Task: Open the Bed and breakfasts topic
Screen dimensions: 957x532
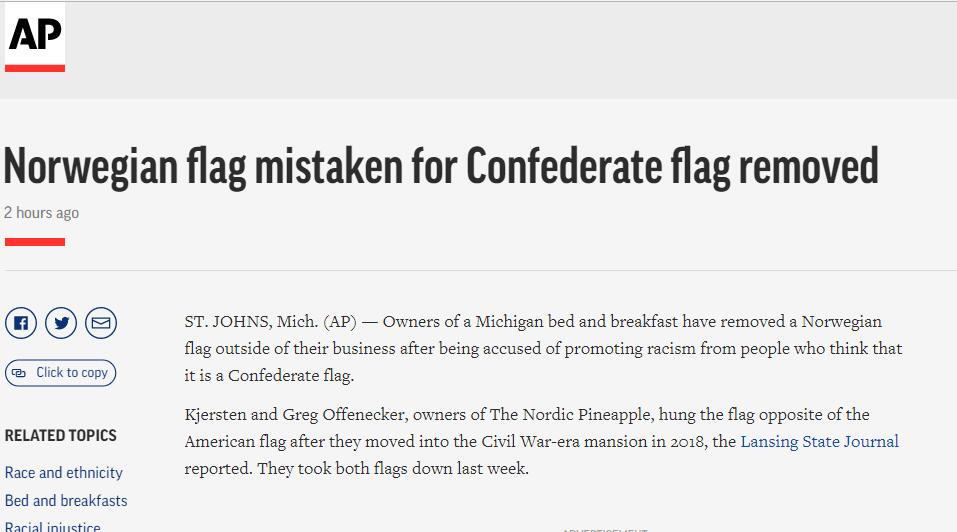Action: tap(66, 500)
